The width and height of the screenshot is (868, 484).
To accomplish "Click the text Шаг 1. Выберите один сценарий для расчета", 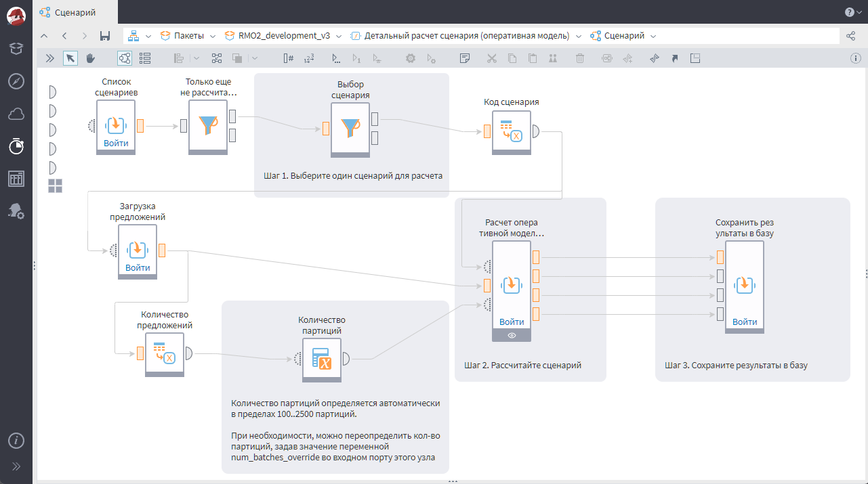I will tap(353, 175).
